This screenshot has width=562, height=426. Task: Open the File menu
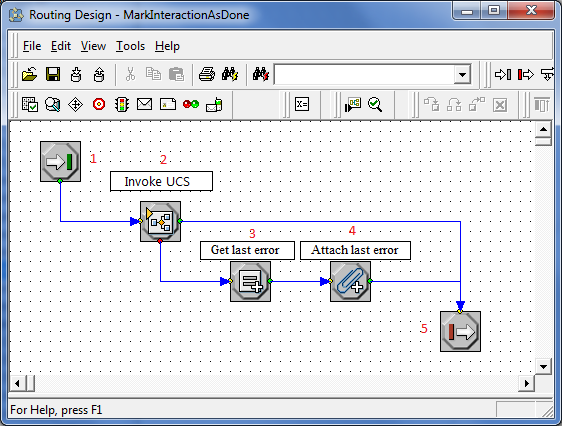click(32, 46)
